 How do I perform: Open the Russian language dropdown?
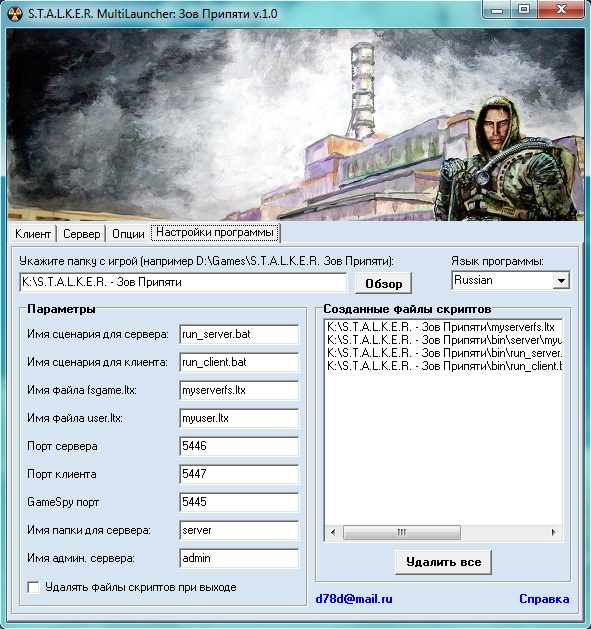[x=561, y=280]
